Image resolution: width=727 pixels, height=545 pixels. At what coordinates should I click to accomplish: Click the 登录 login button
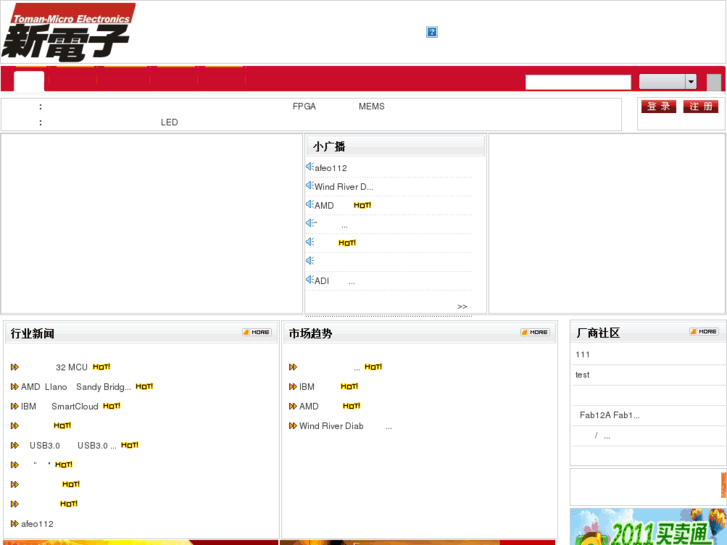pyautogui.click(x=658, y=106)
